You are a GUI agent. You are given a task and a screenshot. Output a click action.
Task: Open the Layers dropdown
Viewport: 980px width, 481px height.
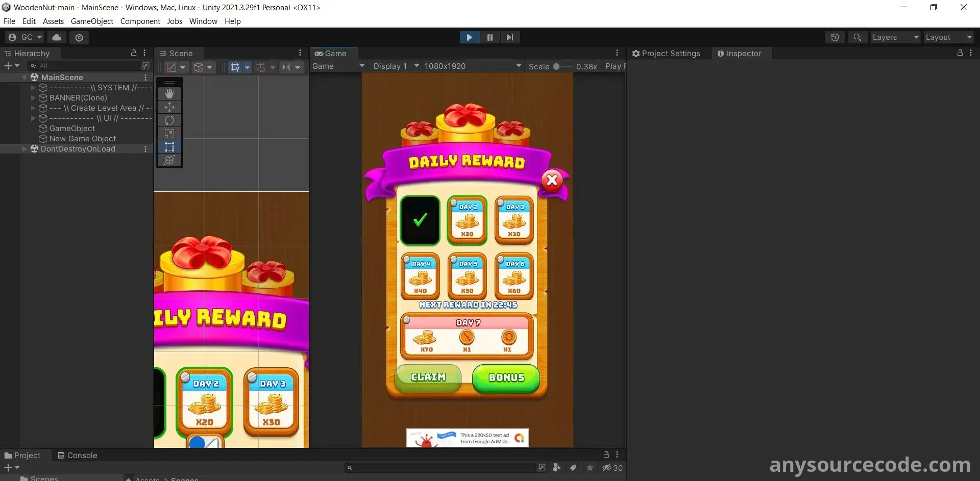click(x=895, y=37)
